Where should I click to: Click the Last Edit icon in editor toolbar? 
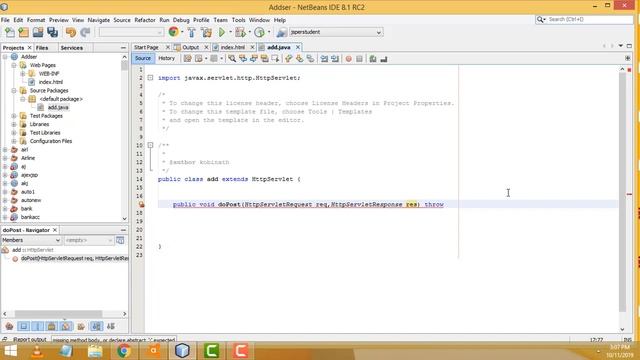pos(187,59)
